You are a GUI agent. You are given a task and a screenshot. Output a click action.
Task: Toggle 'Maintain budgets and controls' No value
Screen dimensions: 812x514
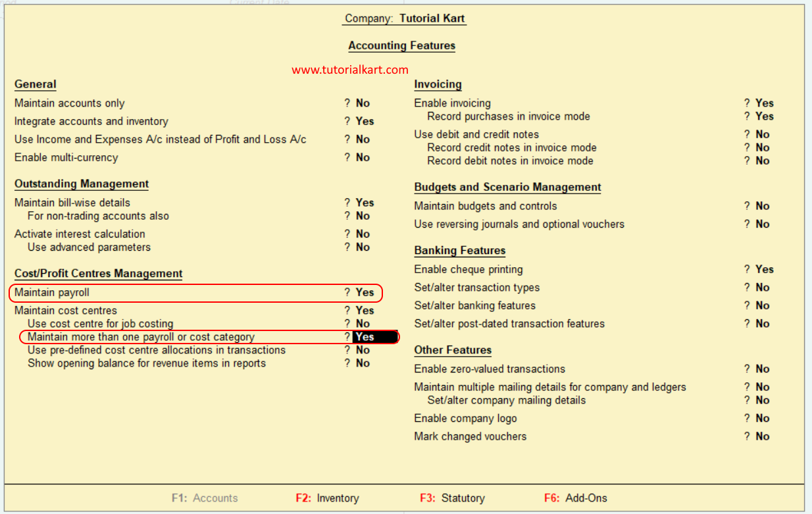pyautogui.click(x=763, y=206)
